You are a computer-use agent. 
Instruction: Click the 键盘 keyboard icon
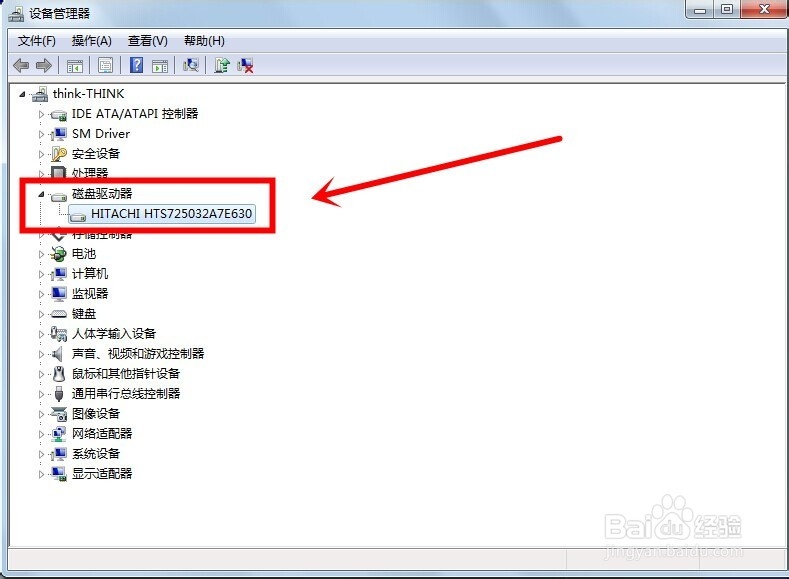tap(59, 314)
